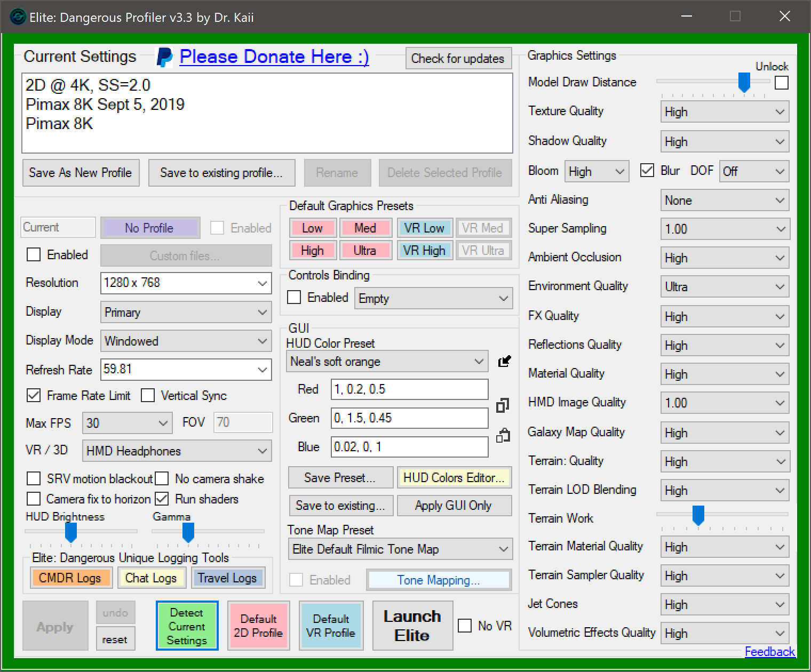Screen dimensions: 811x672
Task: Expand the VR / 3D dropdown
Action: click(177, 451)
